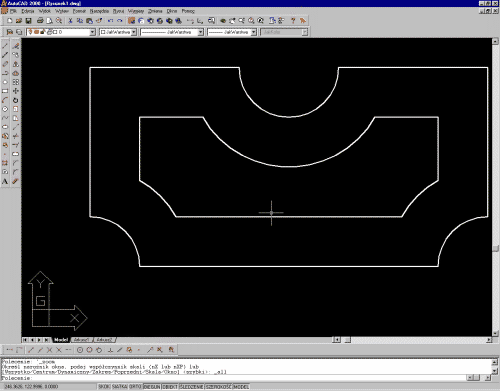Toggle ORTO mode in the status bar
The image size is (500, 391).
click(x=135, y=387)
